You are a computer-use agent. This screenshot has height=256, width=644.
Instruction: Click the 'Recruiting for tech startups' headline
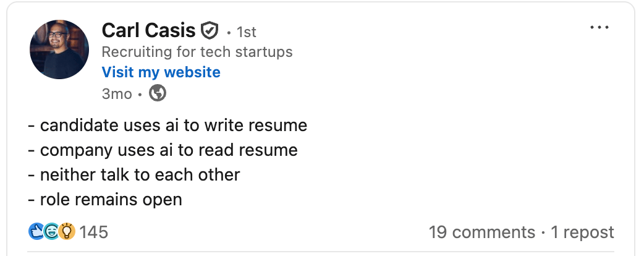197,52
